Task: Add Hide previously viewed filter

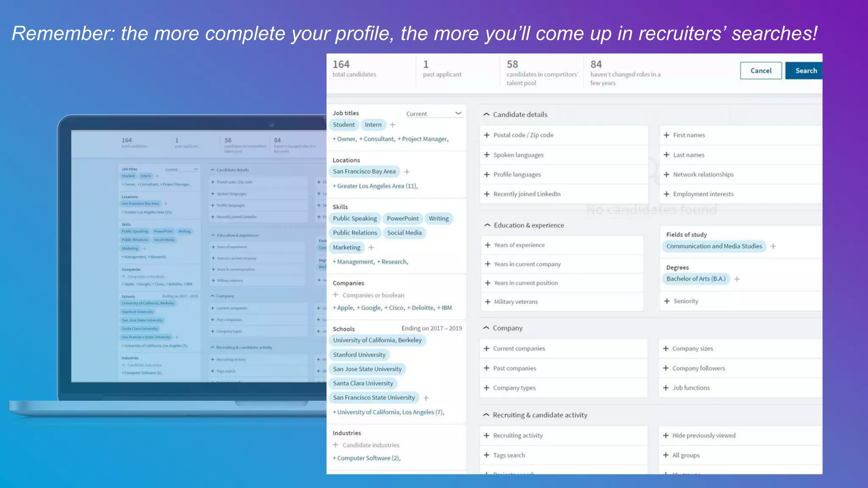Action: point(740,435)
